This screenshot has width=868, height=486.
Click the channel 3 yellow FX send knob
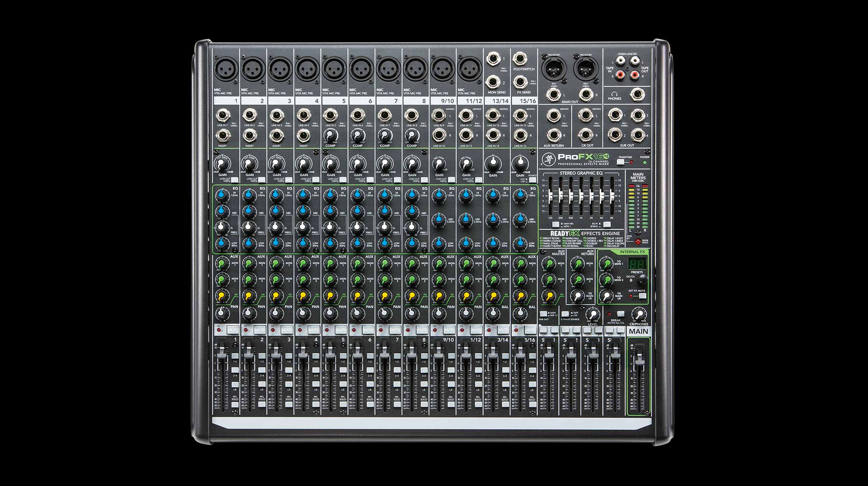coord(276,295)
